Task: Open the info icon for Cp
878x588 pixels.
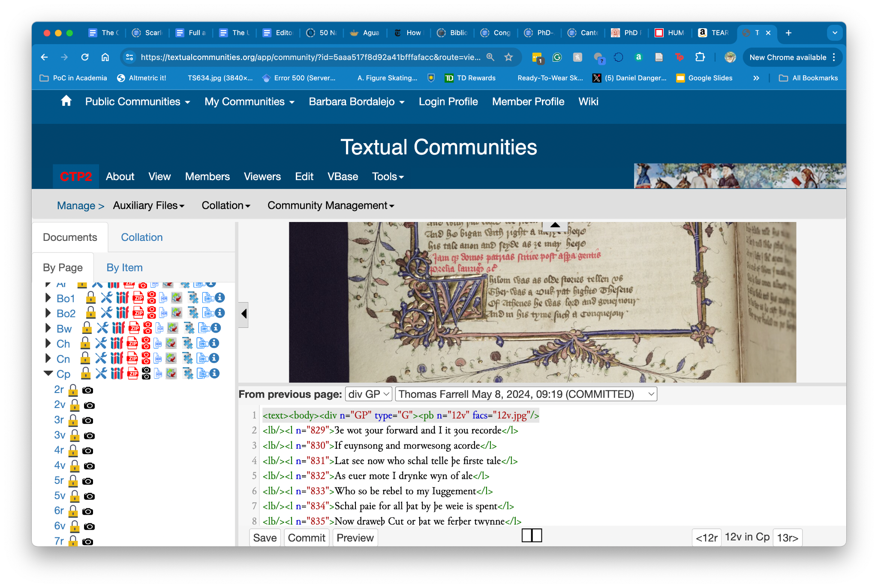Action: (x=215, y=373)
